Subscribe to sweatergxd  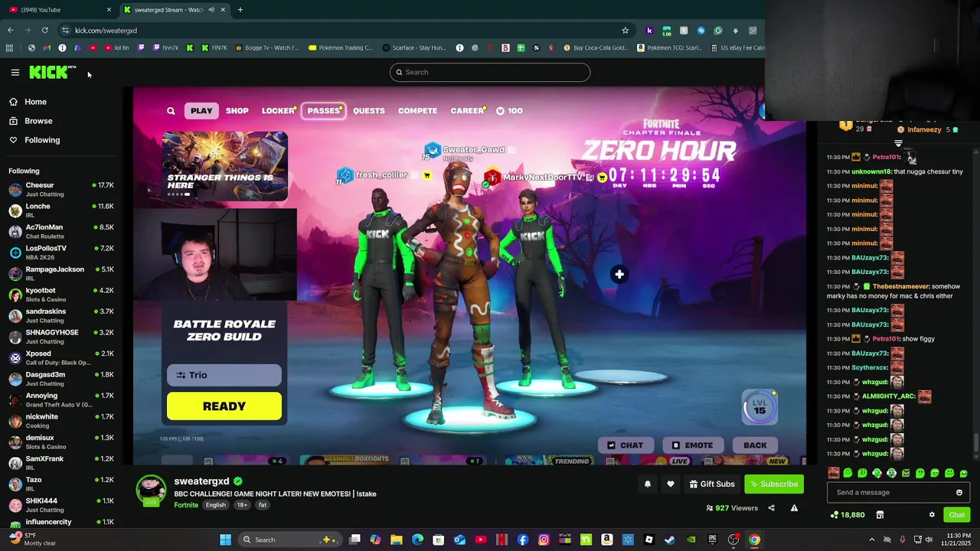(x=774, y=484)
